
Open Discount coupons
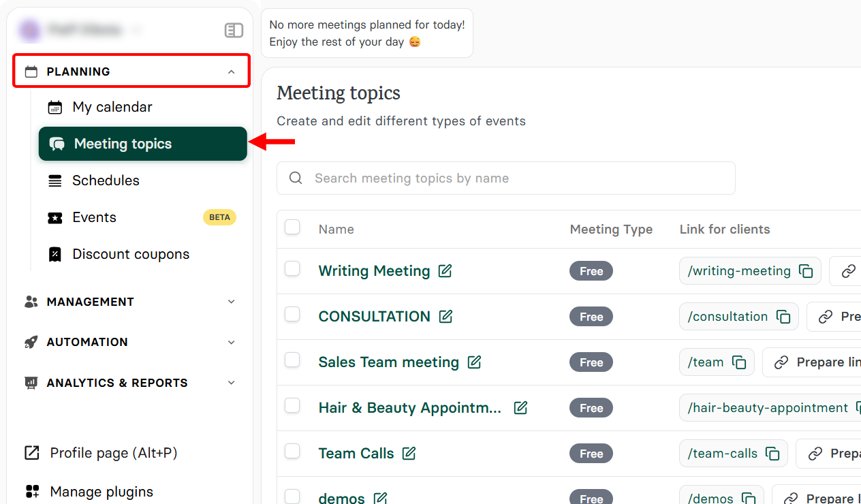[131, 254]
